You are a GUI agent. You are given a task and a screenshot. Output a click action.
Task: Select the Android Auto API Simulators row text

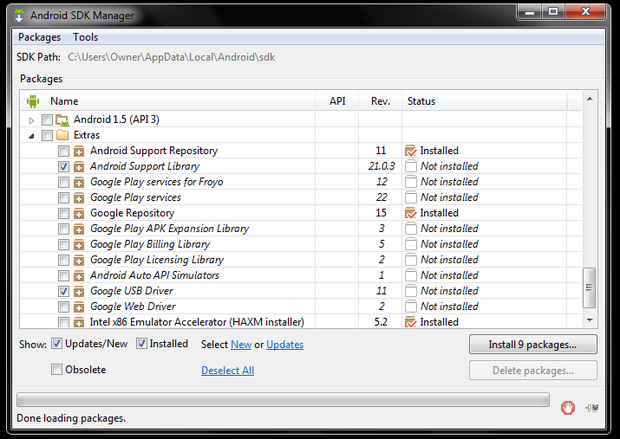point(155,275)
